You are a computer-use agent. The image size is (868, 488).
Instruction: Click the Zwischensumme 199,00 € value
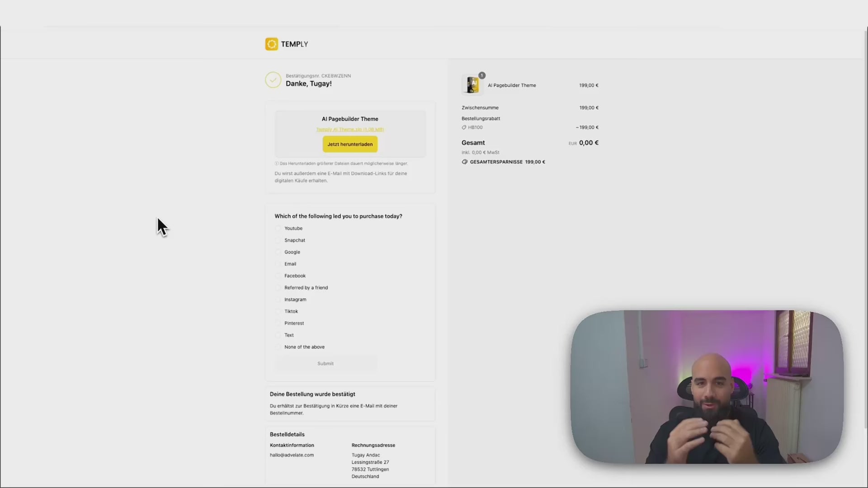pyautogui.click(x=589, y=108)
